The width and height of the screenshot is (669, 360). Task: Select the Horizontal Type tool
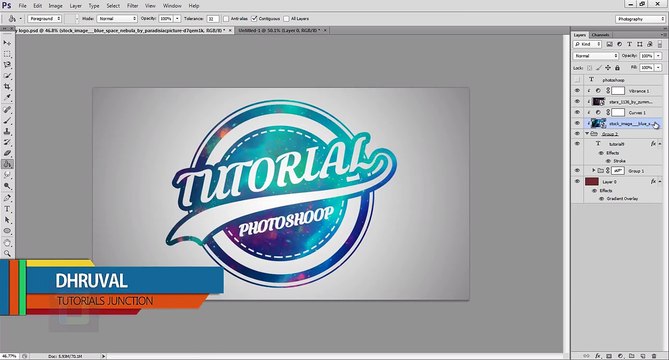[7, 209]
